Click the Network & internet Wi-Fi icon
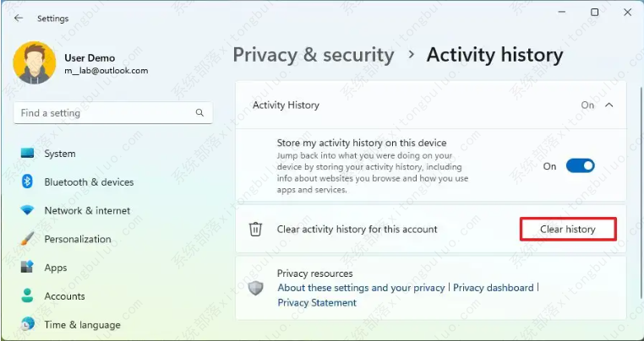Viewport: 644px width, 341px height. (28, 210)
